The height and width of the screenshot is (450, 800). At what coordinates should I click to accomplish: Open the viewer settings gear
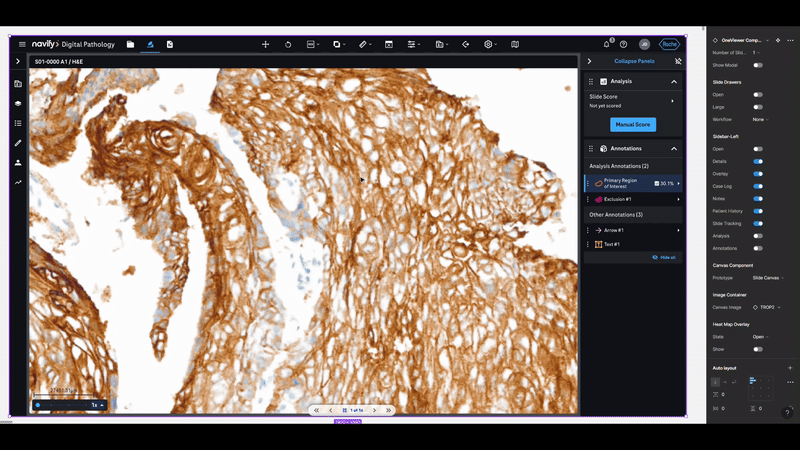tap(488, 44)
